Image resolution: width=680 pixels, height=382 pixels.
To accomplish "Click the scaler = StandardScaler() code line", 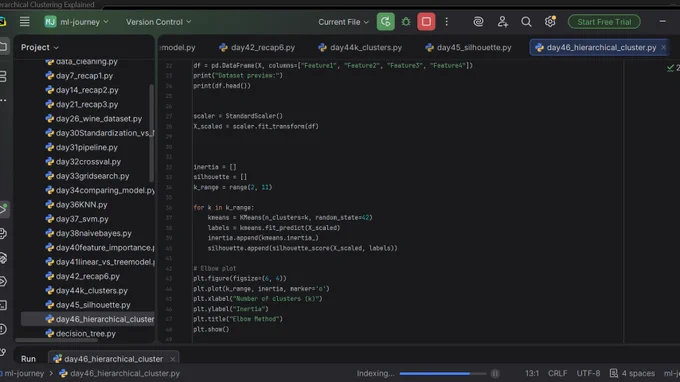I will tap(238, 116).
